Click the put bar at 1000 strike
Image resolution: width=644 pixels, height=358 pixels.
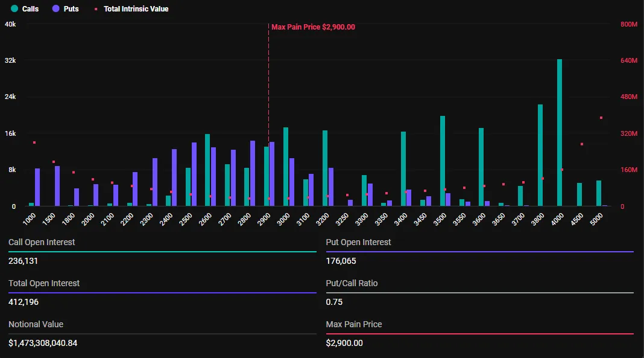click(37, 187)
